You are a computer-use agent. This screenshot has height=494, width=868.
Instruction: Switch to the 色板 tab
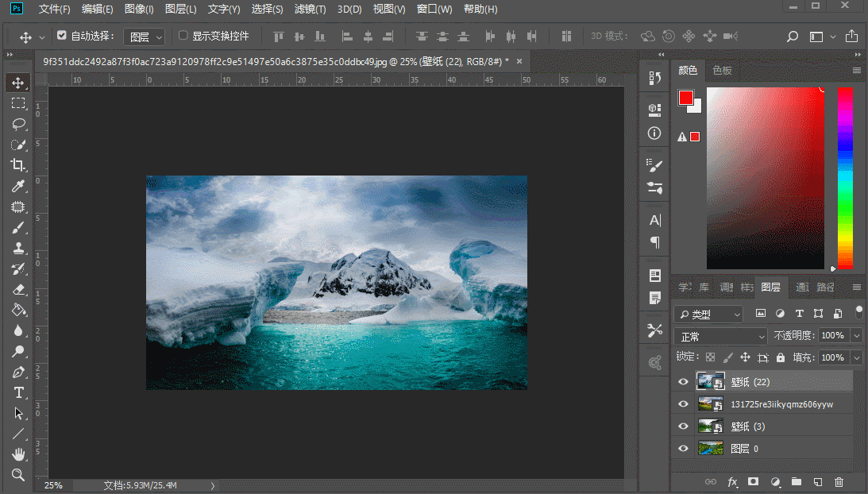722,70
